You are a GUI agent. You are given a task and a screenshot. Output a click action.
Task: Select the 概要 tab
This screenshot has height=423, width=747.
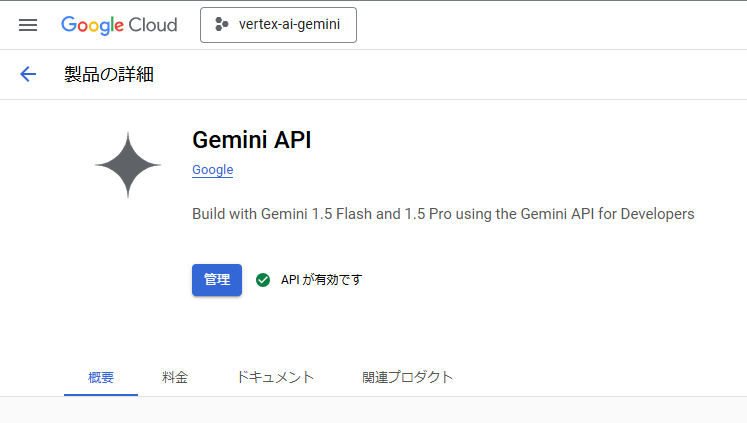click(101, 377)
